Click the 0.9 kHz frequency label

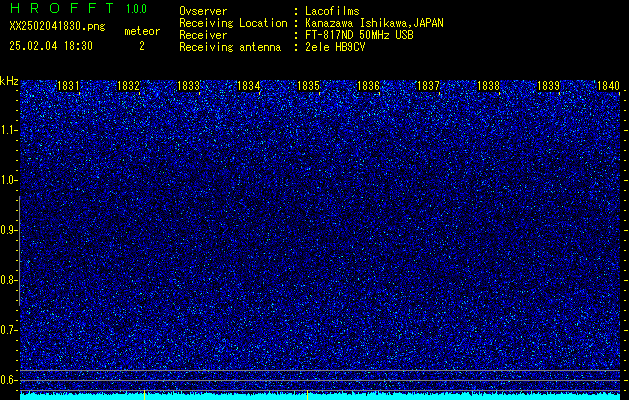[7, 230]
